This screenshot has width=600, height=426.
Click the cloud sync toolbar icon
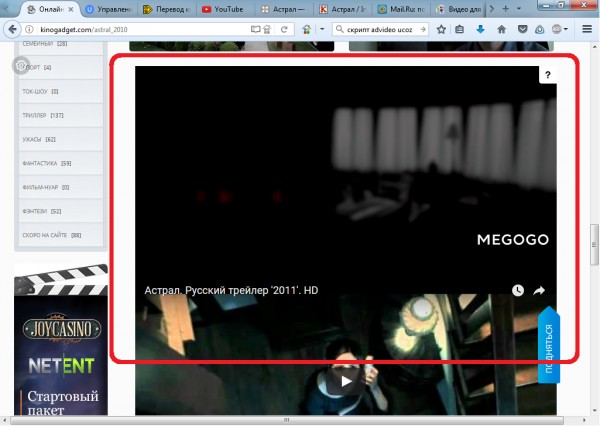pyautogui.click(x=540, y=29)
